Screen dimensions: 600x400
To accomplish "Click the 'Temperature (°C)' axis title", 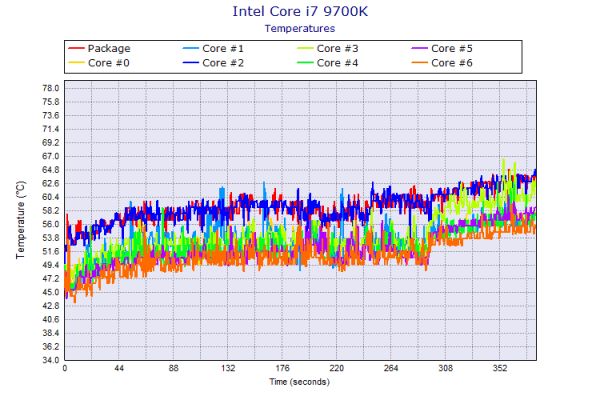I will [20, 220].
